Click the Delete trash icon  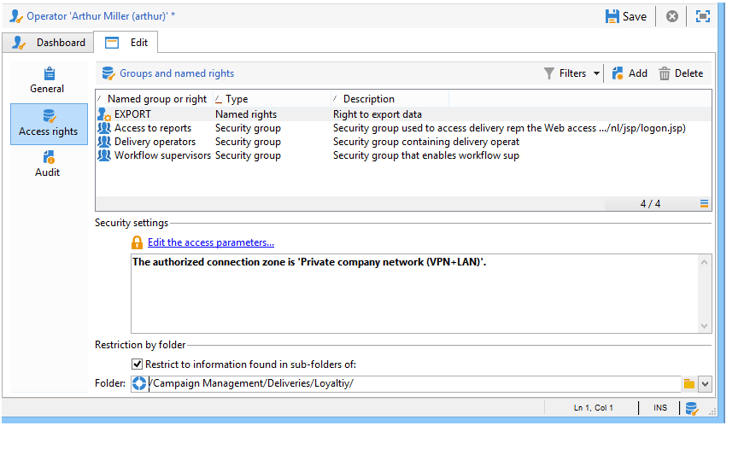click(x=664, y=73)
